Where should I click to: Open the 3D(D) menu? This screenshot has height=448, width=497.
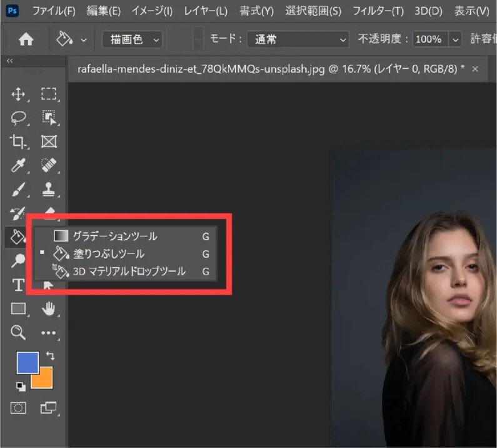[428, 11]
